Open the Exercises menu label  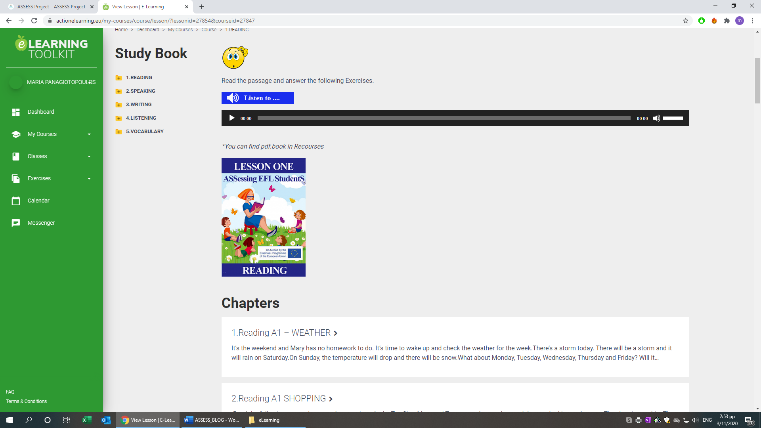(39, 179)
